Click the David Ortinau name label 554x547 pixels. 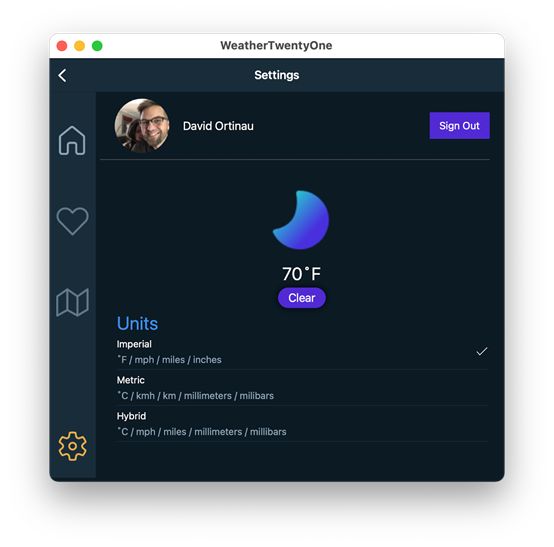[218, 126]
